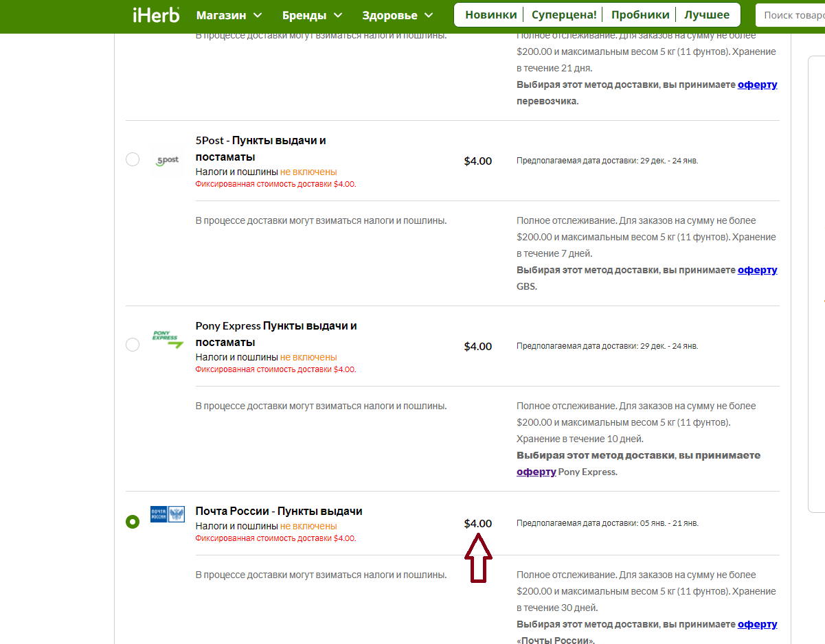Click 'Хранение в течение 7 дней' text
This screenshot has width=825, height=644.
[646, 245]
